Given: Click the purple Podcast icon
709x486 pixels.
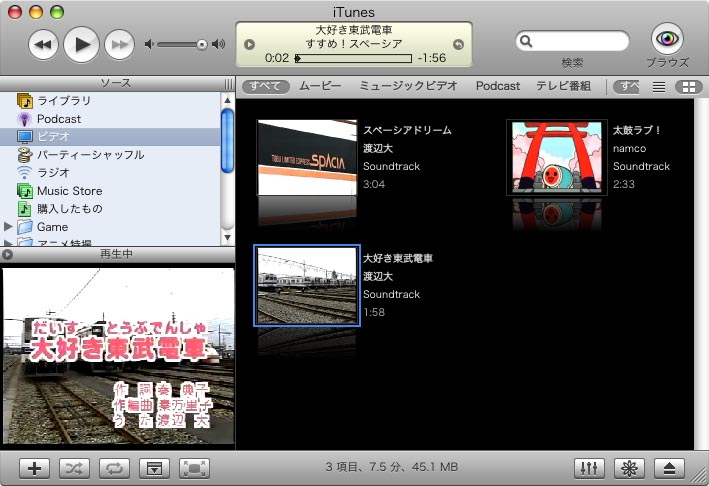Looking at the screenshot, I should 24,119.
